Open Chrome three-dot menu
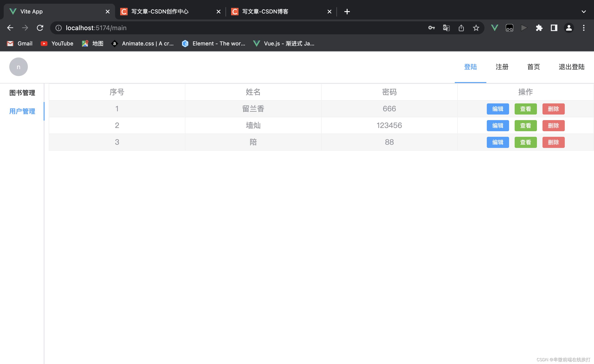The image size is (594, 364). pos(584,28)
